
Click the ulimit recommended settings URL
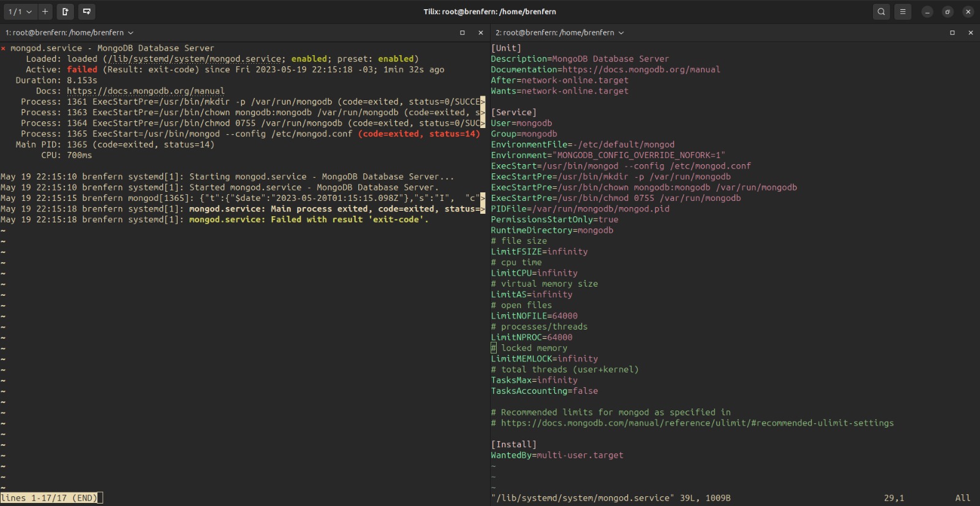click(x=697, y=423)
